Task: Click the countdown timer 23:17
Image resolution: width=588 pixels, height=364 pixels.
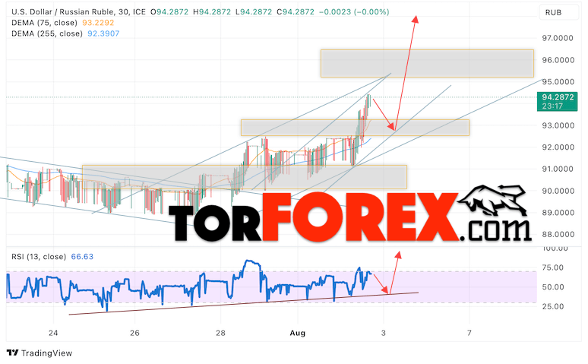Action: (552, 106)
